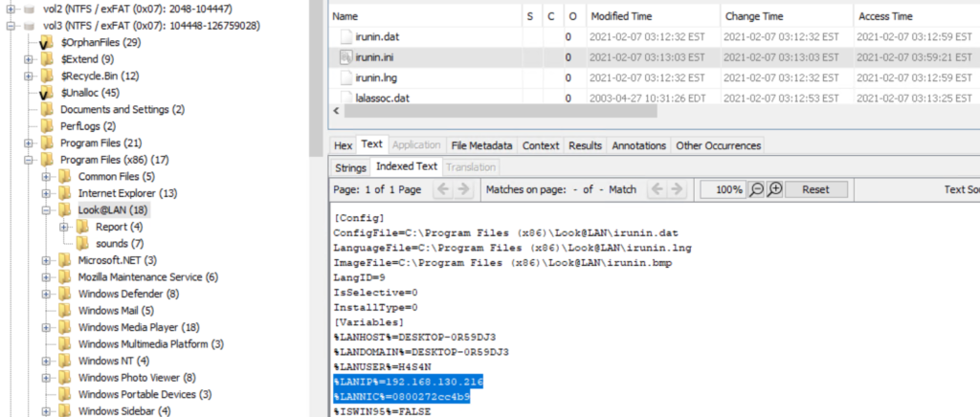980x417 pixels.
Task: Click vol2 drive icon
Action: point(29,9)
